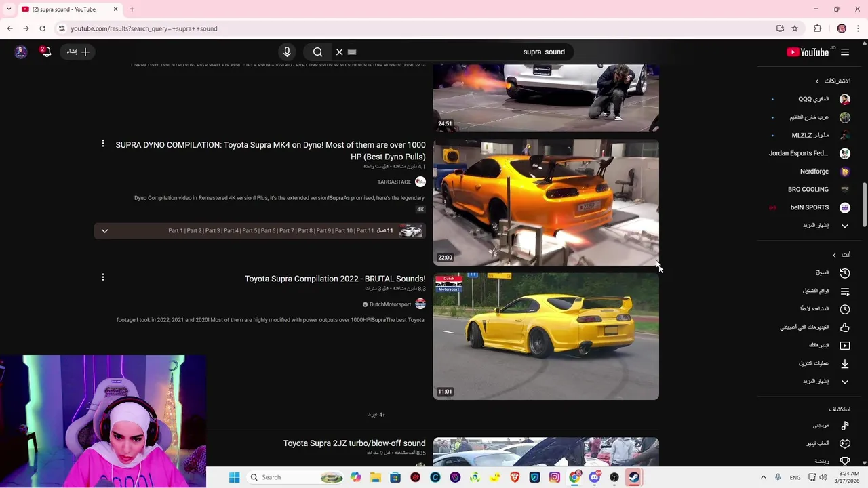Open Liked videos thumbs-up icon

845,327
